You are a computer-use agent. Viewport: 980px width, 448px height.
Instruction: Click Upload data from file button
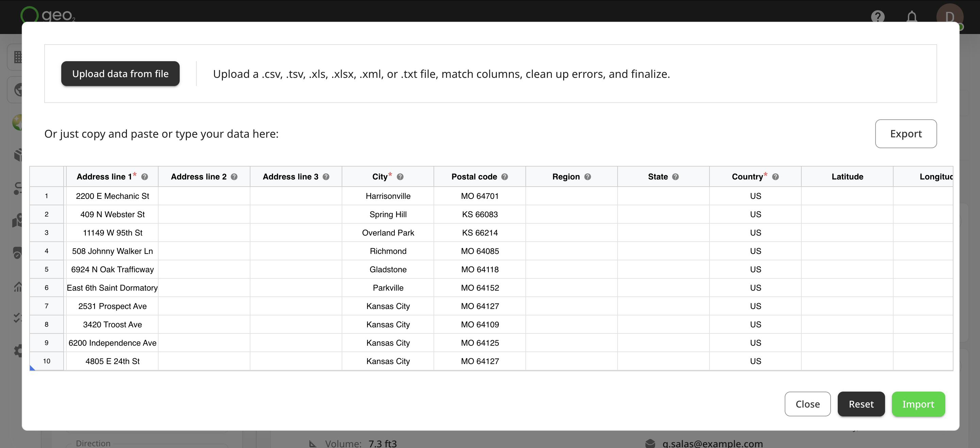click(120, 74)
